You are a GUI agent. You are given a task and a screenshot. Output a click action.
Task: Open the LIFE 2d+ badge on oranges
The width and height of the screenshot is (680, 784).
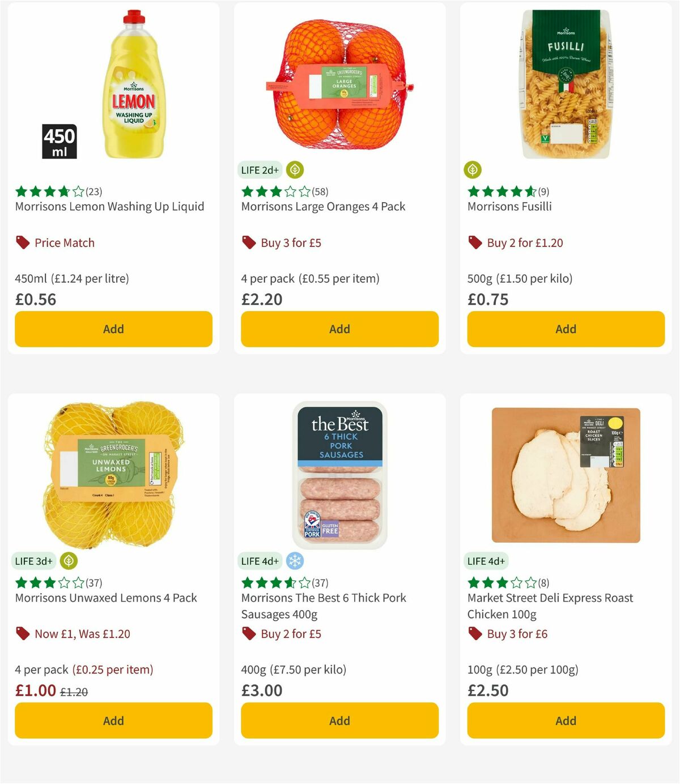pos(260,170)
